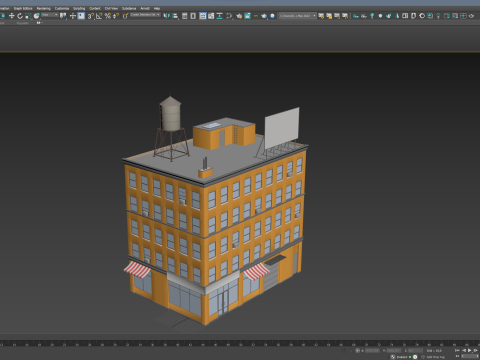Activate the Select and Rotate tool
The image size is (480, 360).
(x=20, y=16)
